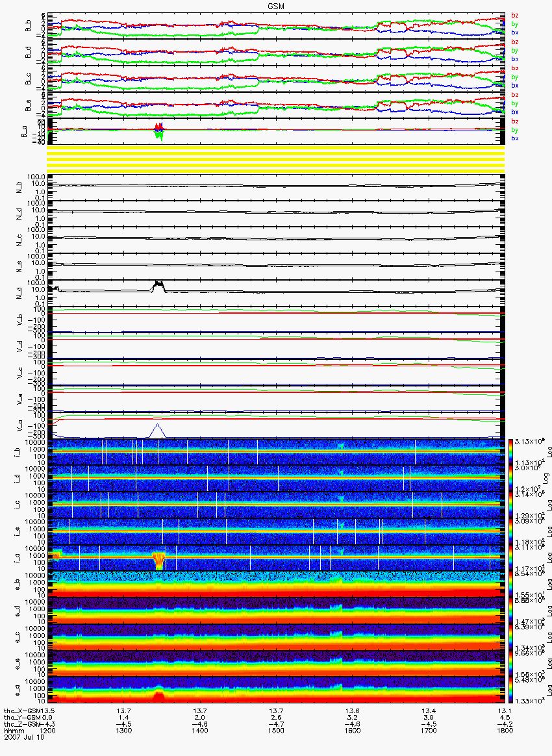Click the i_b ion spectrogram label
Screen dimensions: 552x756
(18, 453)
